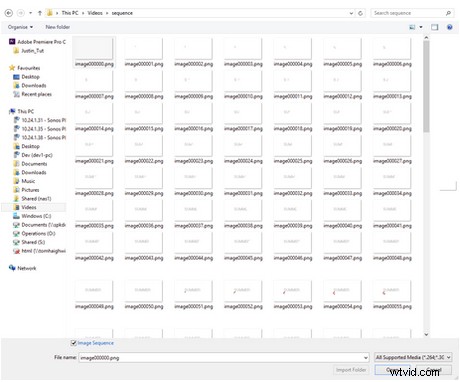Select Favourites star in sidebar
Viewport: 460px width, 382px height.
pyautogui.click(x=12, y=68)
